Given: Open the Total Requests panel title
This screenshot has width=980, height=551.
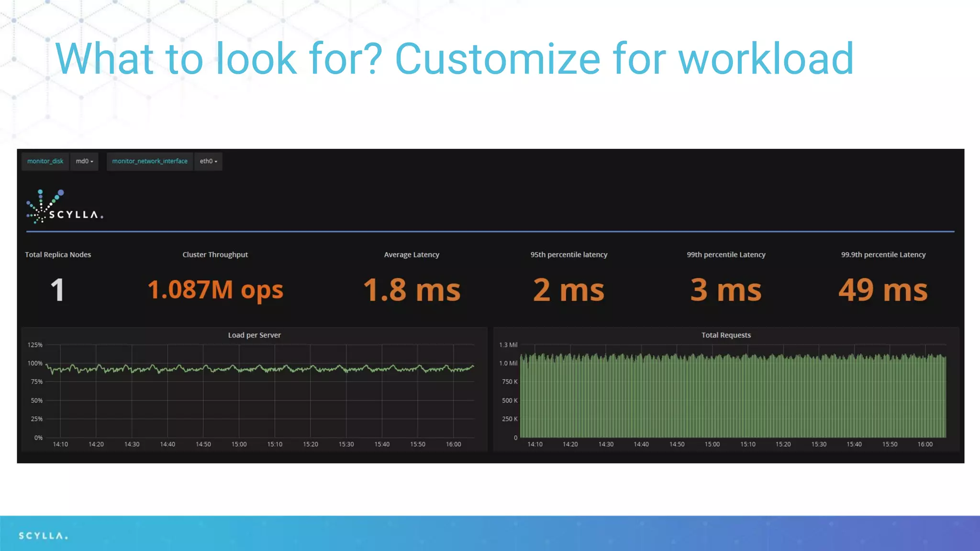Looking at the screenshot, I should pos(725,335).
